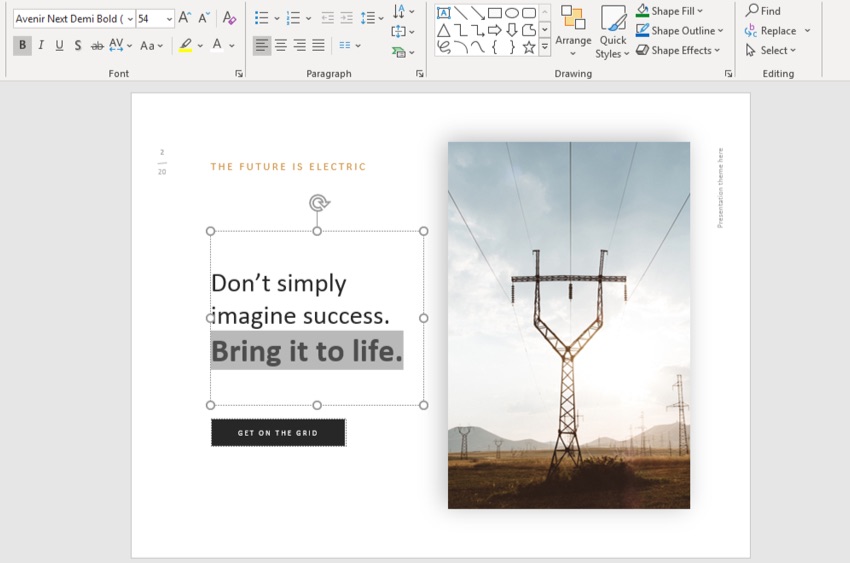Image resolution: width=850 pixels, height=563 pixels.
Task: Open Font dialog launcher
Action: coord(239,74)
